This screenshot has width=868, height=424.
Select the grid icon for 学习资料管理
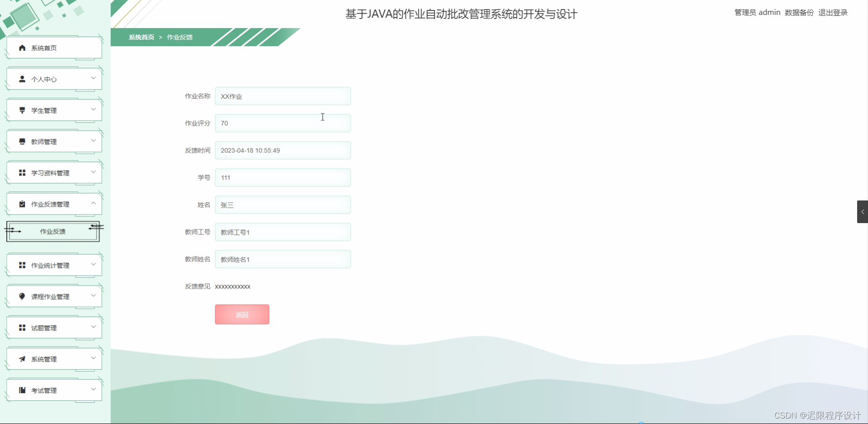point(21,172)
